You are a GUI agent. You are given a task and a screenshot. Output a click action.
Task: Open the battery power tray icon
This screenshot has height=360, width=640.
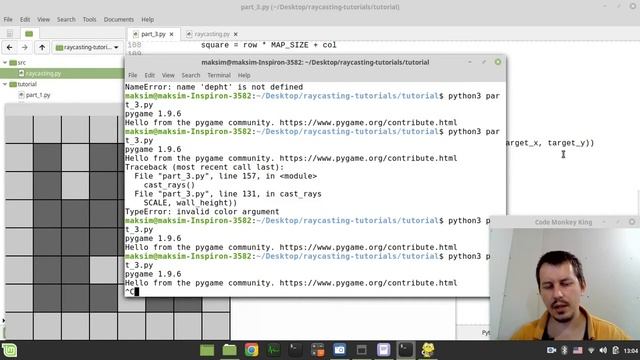[x=616, y=350]
